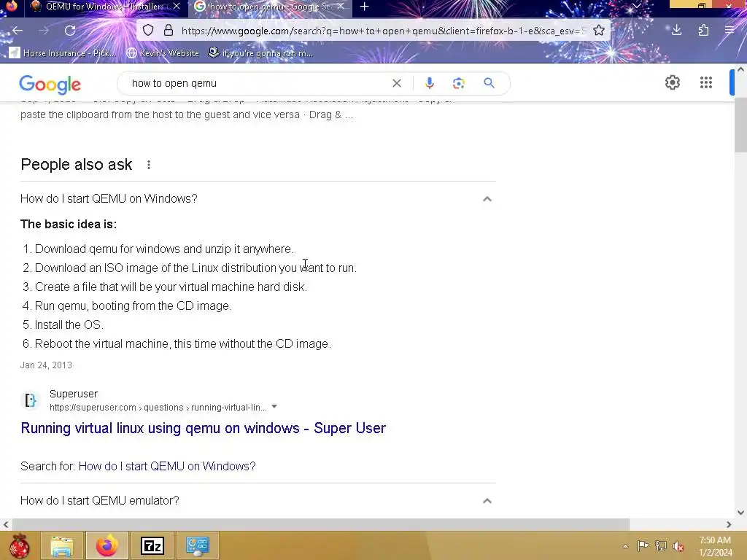Screen dimensions: 747x560
Task: Bookmark this page with the star icon
Action: pyautogui.click(x=599, y=31)
